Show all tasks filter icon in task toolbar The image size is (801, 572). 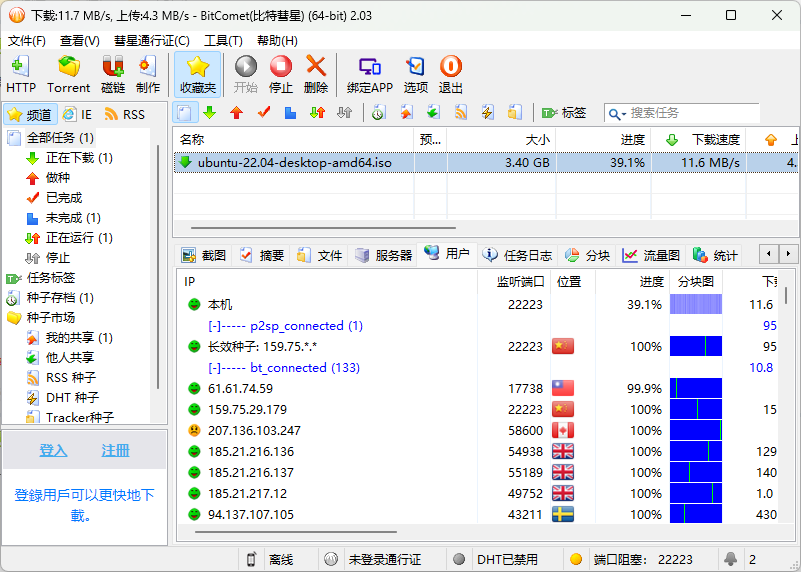185,112
